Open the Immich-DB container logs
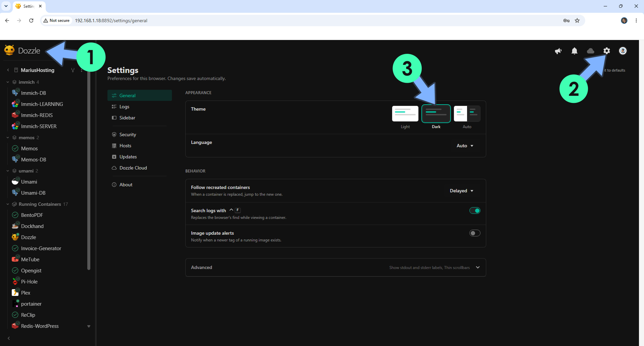The height and width of the screenshot is (346, 644). (33, 93)
